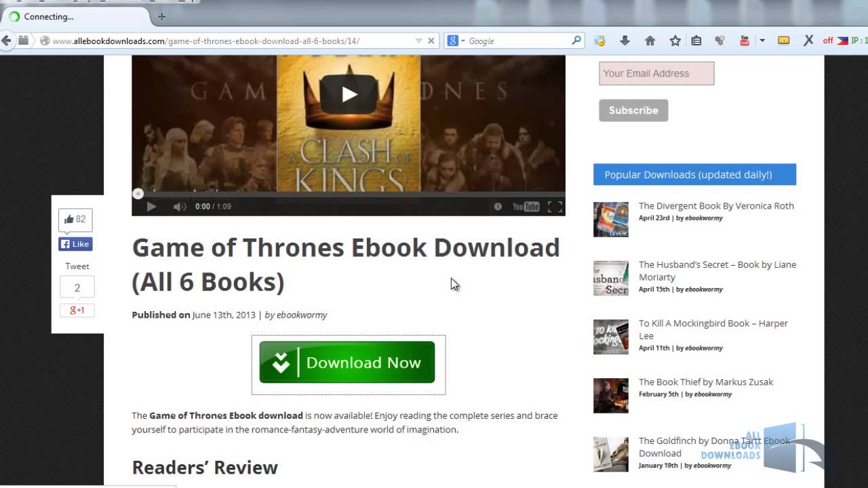Click the X extension icon in the toolbar
The height and width of the screenshot is (488, 868).
point(808,41)
